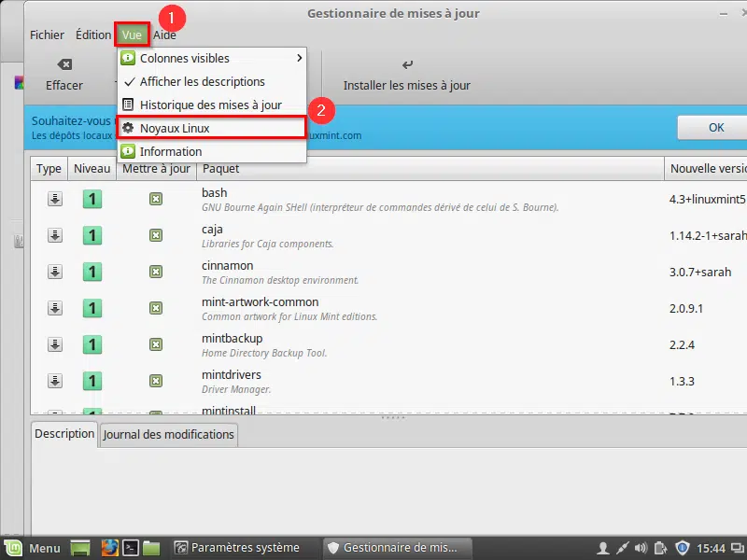Open the Fichier menu
Screen dimensions: 747x560
(47, 35)
